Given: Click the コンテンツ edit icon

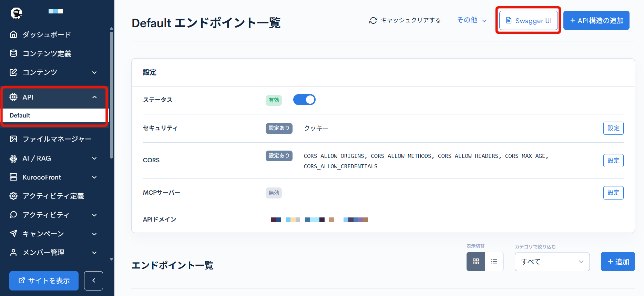Looking at the screenshot, I should coord(13,72).
